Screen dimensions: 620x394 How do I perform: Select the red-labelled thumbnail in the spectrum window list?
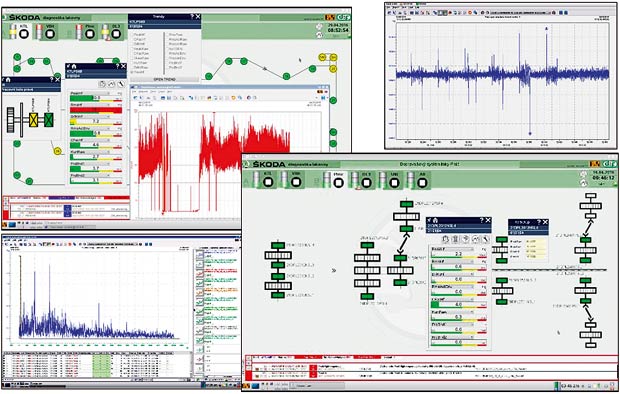200,273
